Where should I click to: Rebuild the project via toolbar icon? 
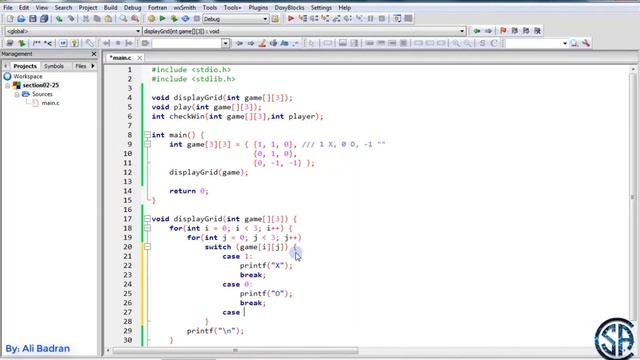[x=185, y=19]
